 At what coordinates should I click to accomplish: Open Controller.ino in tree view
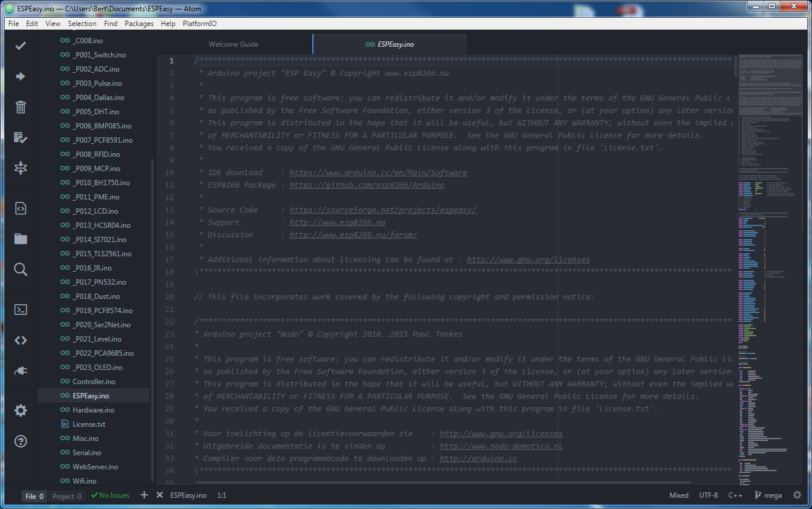(93, 382)
